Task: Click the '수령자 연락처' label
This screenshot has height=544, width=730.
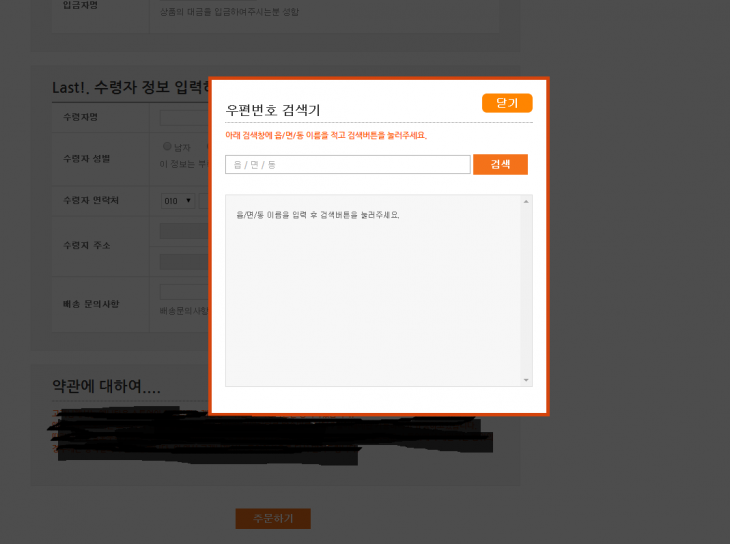Action: [91, 200]
